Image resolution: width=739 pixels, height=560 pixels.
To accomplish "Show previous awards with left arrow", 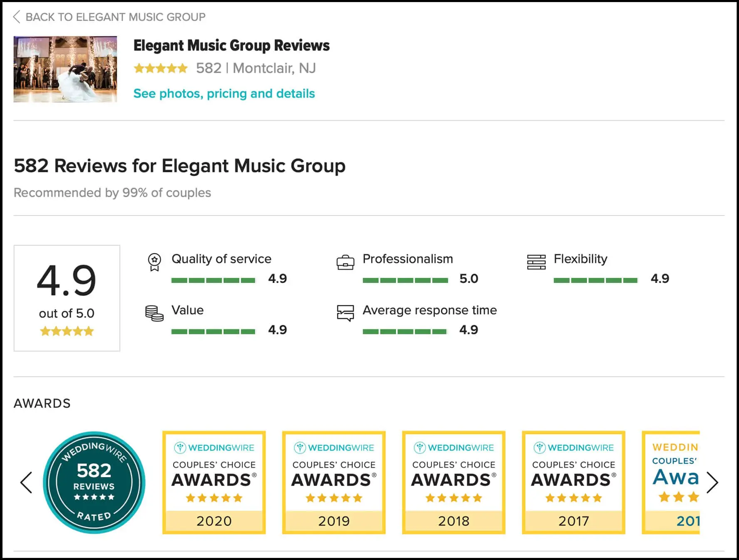I will pos(26,483).
